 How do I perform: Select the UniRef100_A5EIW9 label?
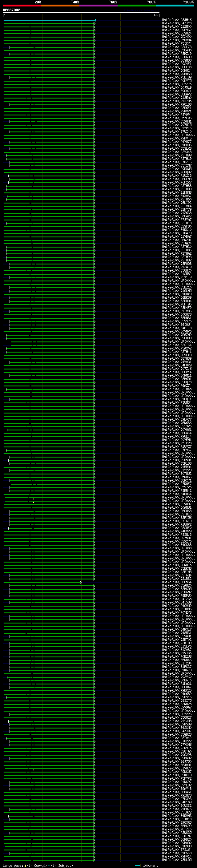click(x=177, y=78)
